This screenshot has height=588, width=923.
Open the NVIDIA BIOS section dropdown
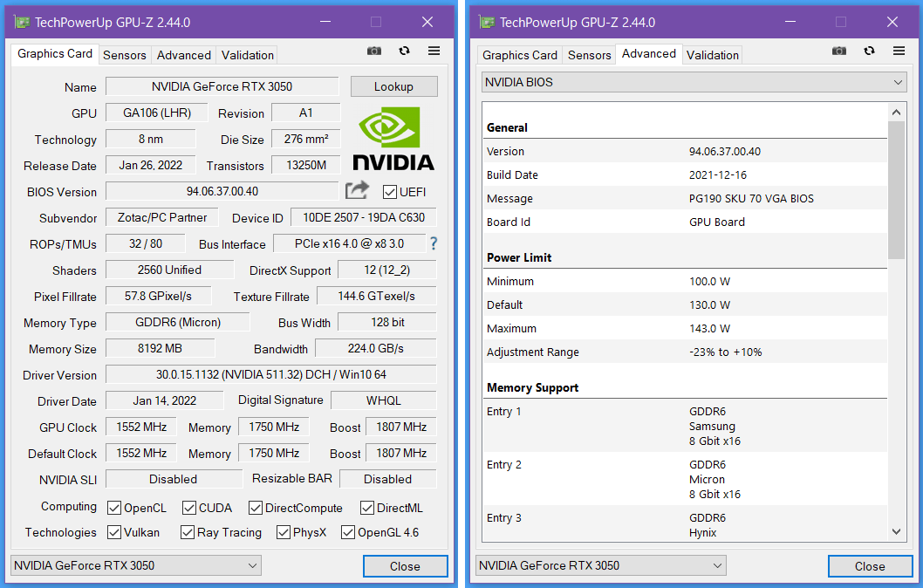[x=694, y=82]
